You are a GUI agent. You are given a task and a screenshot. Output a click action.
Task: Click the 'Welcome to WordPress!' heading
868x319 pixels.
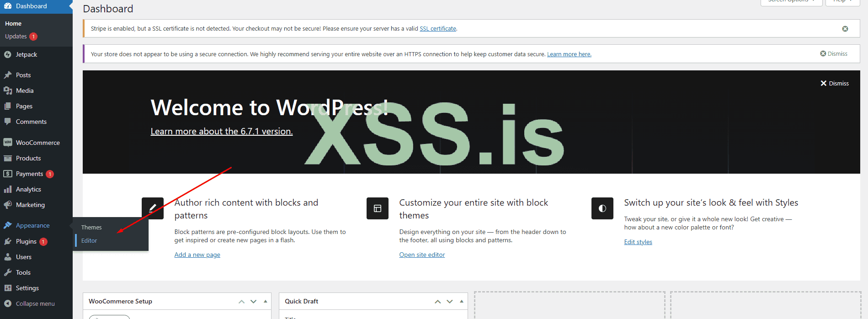pos(269,107)
